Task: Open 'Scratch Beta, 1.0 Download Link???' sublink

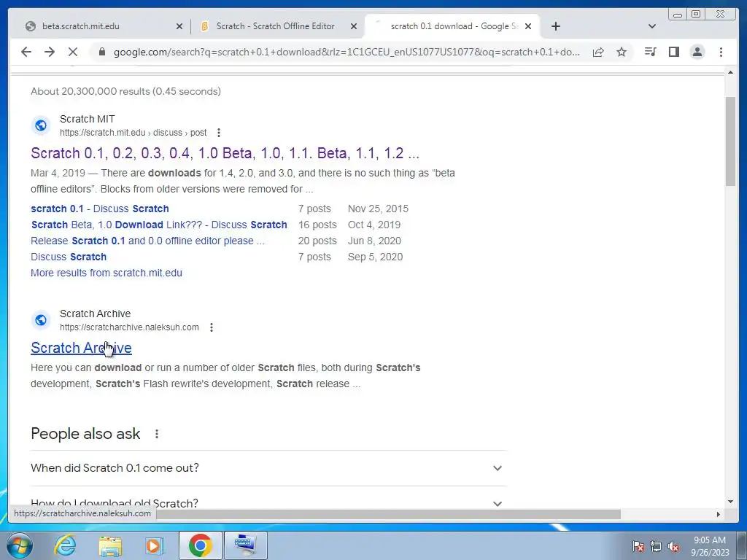Action: coord(159,225)
